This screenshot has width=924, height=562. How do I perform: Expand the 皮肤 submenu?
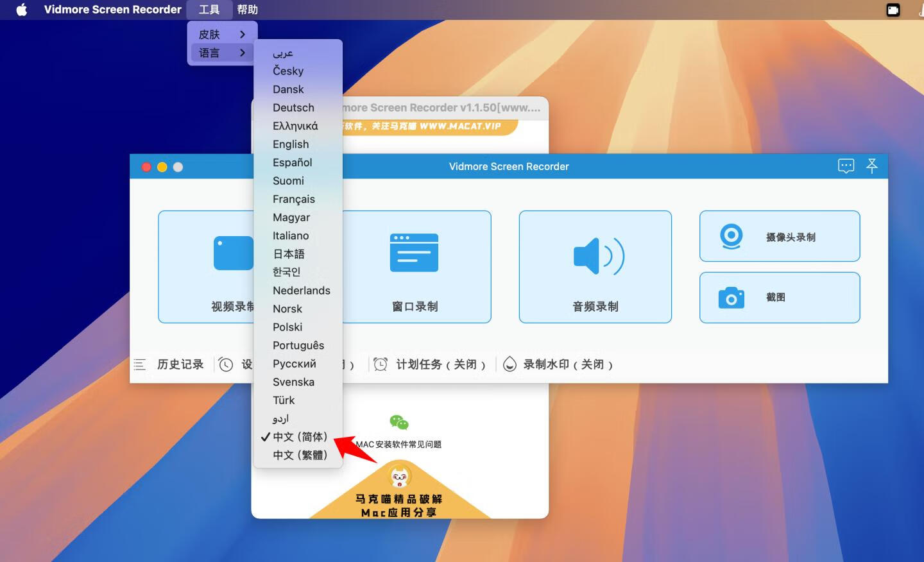click(222, 35)
